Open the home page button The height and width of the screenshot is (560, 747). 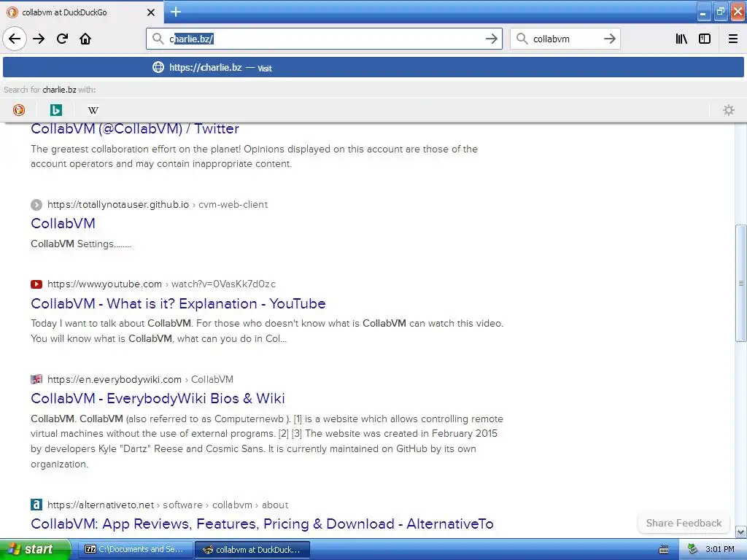tap(85, 39)
